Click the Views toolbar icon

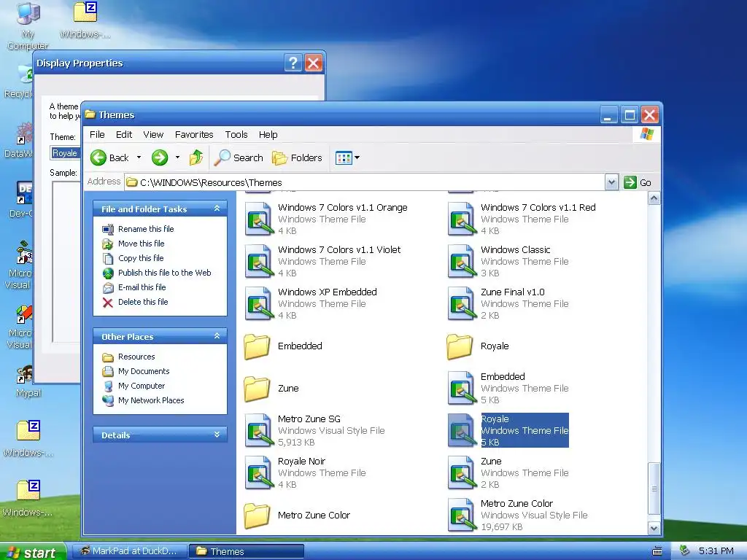(343, 157)
